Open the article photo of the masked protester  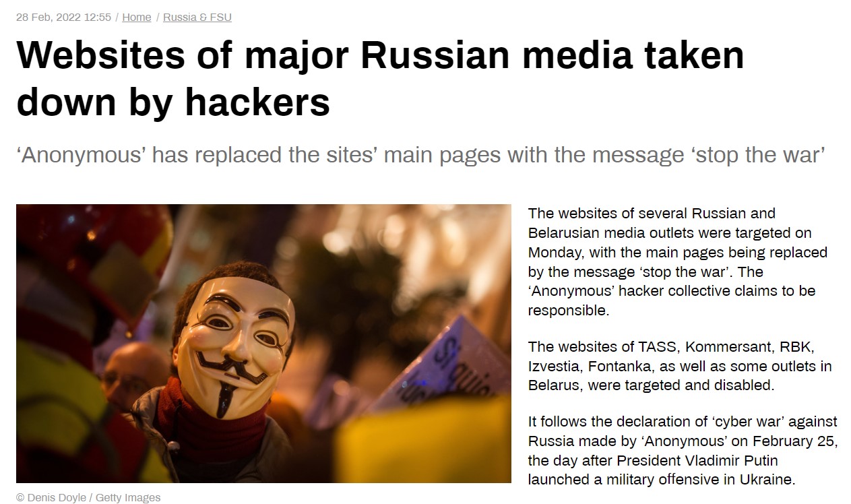(263, 343)
